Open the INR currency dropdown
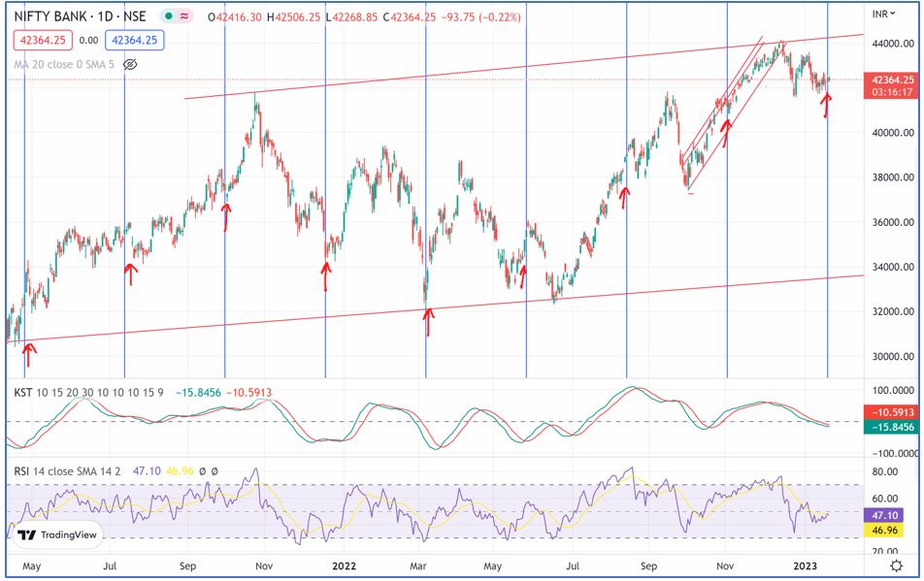This screenshot has height=581, width=924. pos(884,14)
